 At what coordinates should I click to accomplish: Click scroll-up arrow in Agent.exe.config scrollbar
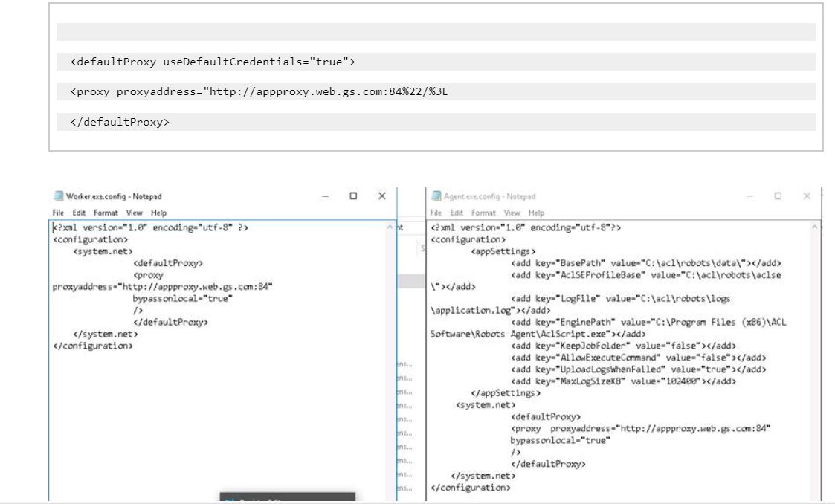[814, 227]
